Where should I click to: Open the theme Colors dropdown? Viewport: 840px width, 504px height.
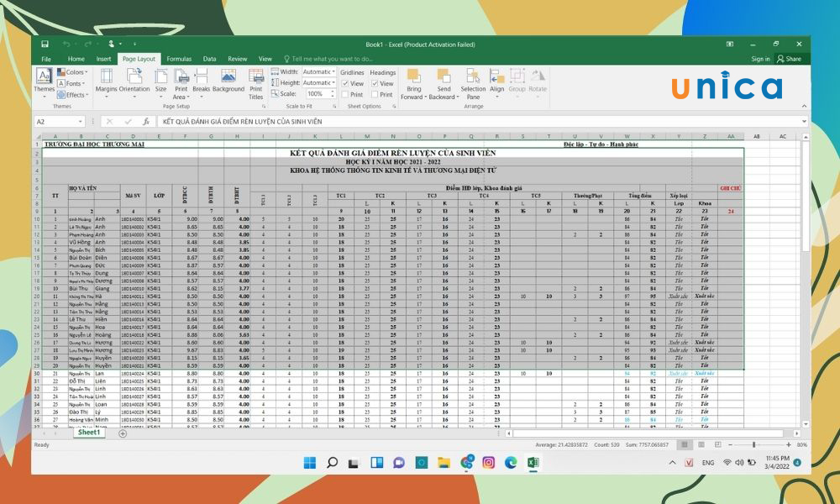point(72,71)
